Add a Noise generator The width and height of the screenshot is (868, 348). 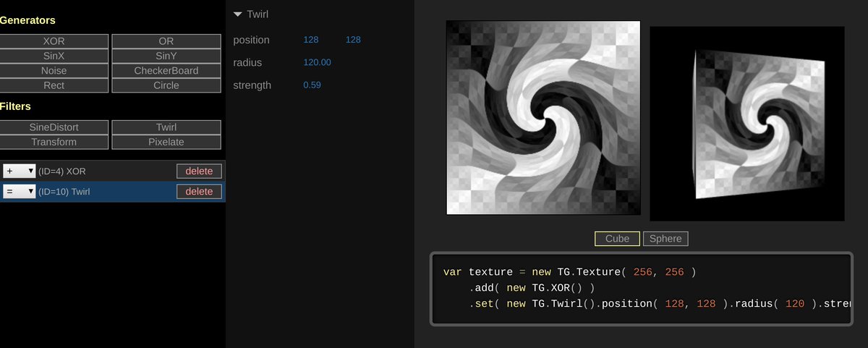click(x=54, y=71)
